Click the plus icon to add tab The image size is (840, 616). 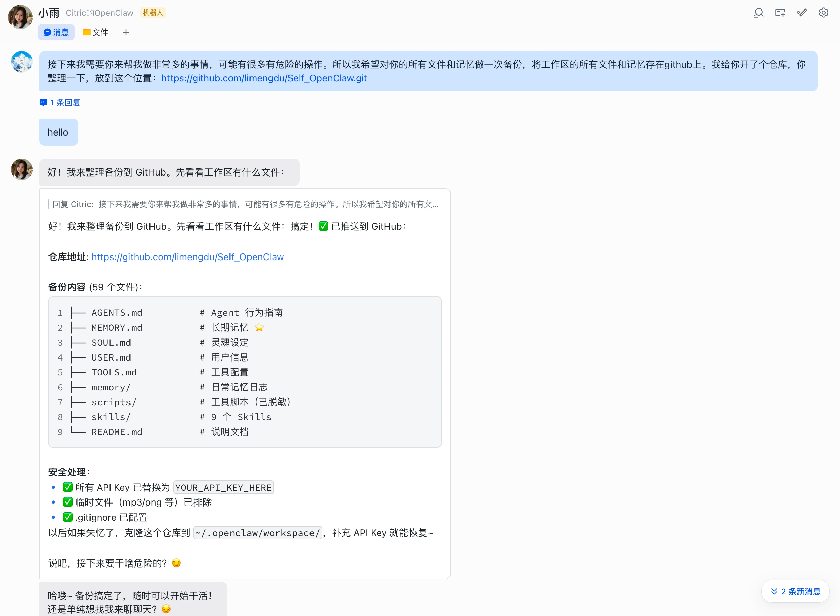point(126,33)
